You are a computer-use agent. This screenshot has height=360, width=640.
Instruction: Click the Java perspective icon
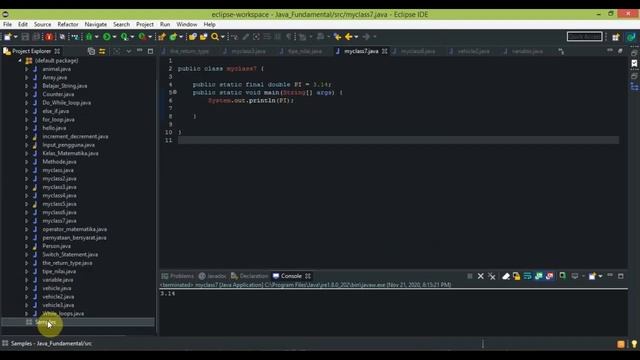pos(631,37)
